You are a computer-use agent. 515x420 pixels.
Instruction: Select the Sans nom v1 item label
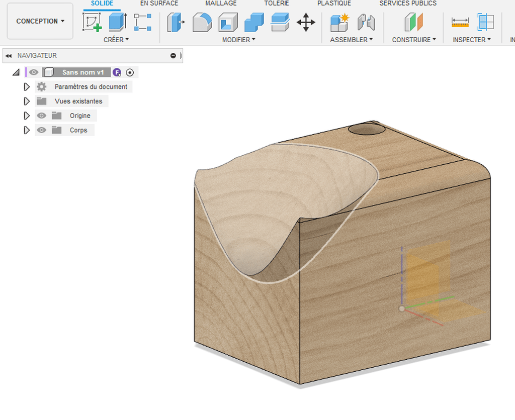[x=83, y=72]
